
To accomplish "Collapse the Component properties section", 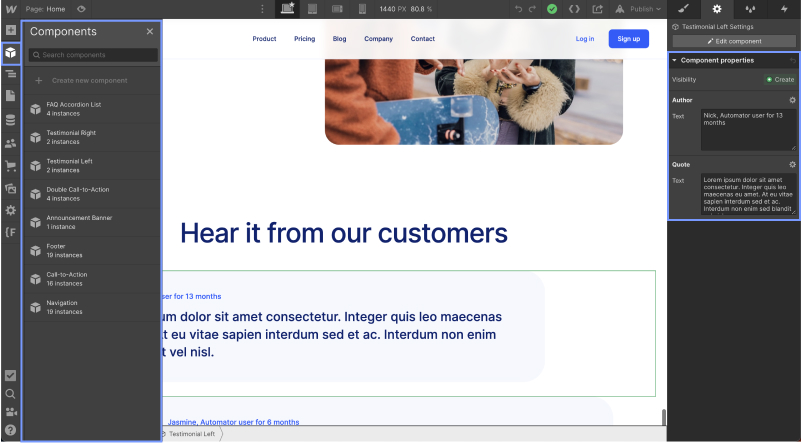I will 674,60.
